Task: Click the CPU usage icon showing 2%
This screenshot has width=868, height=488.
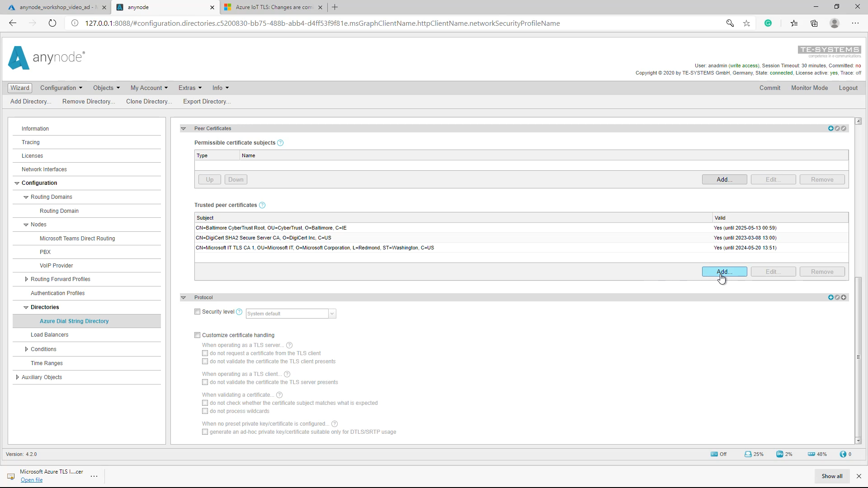Action: point(780,455)
